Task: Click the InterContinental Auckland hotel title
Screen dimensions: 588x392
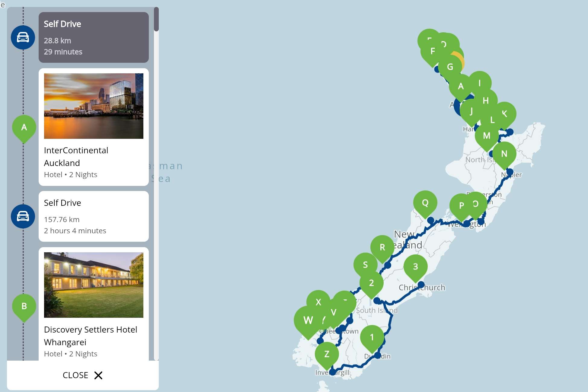Action: pyautogui.click(x=76, y=157)
